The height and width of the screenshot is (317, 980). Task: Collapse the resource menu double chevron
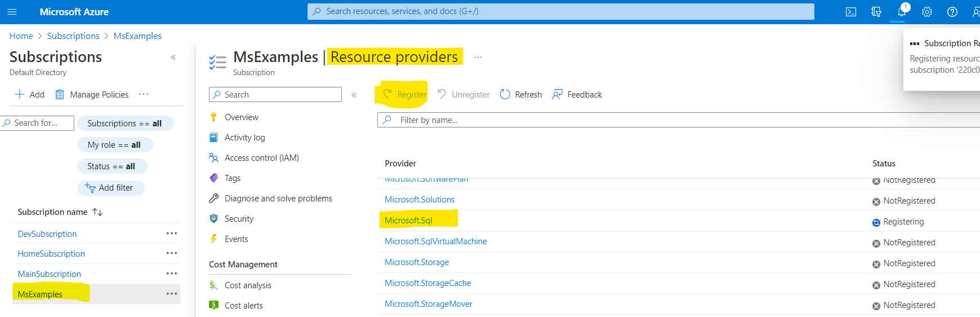[354, 95]
